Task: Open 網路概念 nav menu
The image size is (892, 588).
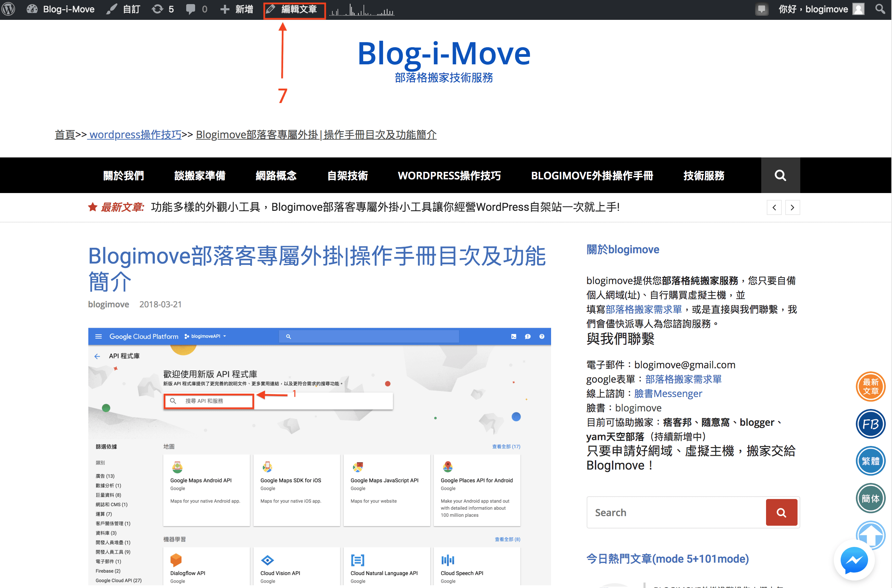Action: coord(276,175)
